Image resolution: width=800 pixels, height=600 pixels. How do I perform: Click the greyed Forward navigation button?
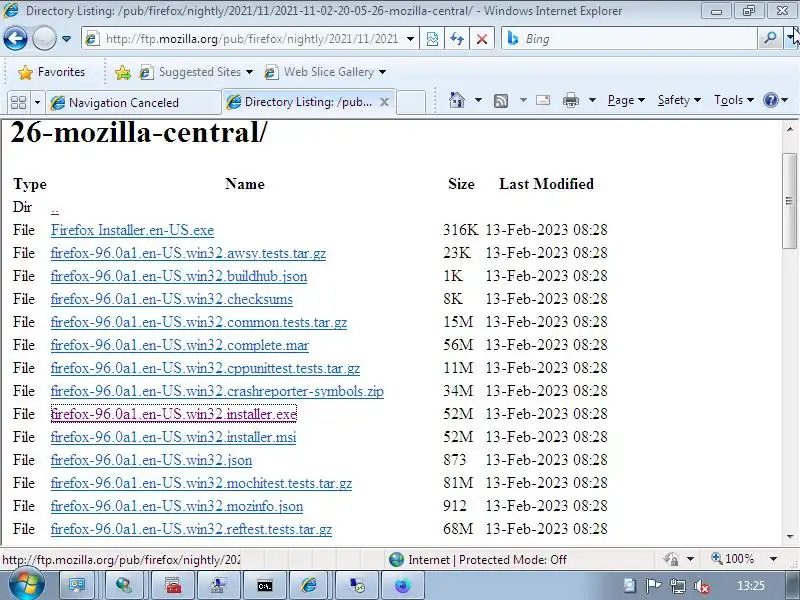(x=44, y=39)
